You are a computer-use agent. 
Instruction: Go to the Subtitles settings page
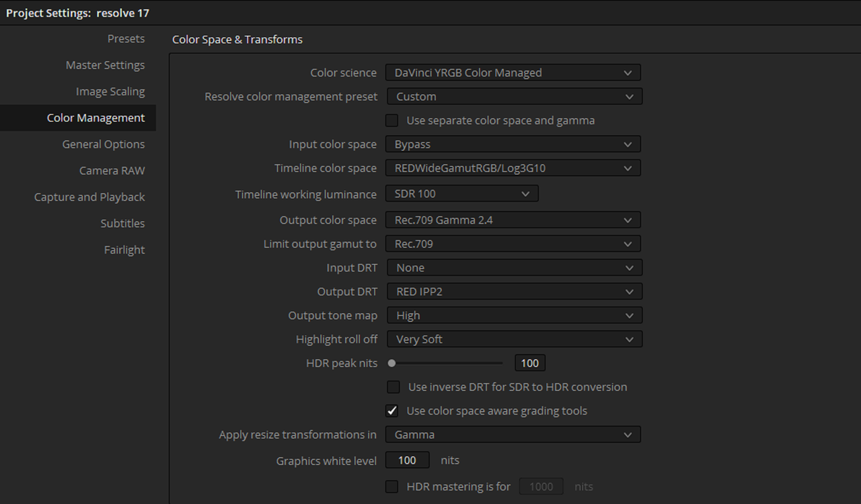tap(122, 223)
